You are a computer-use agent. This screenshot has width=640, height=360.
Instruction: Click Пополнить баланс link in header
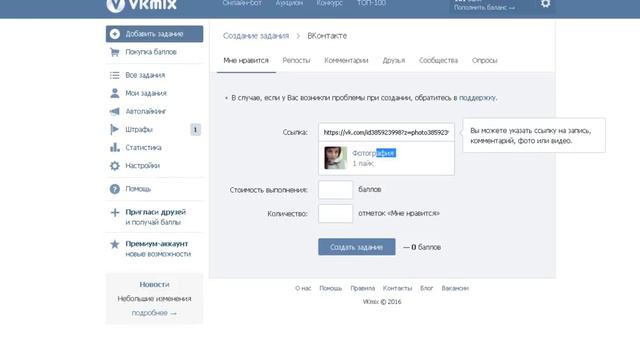484,7
